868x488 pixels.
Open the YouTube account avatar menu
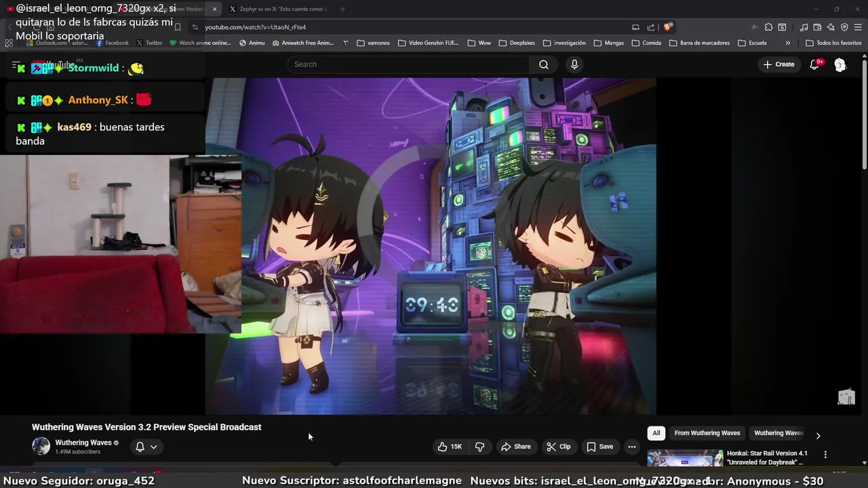tap(840, 64)
